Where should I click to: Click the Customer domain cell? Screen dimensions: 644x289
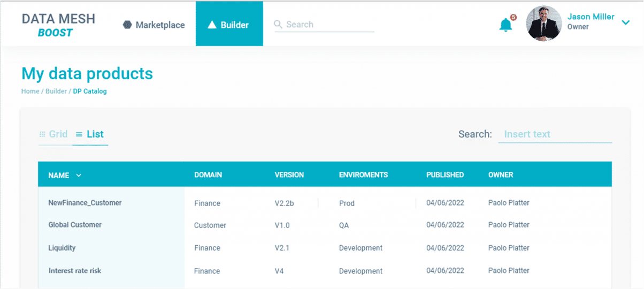[210, 225]
